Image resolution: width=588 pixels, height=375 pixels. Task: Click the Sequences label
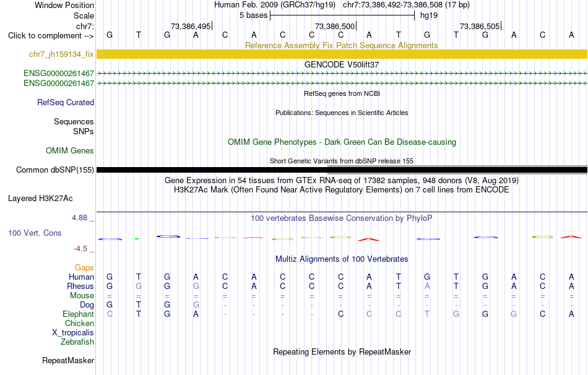pyautogui.click(x=74, y=121)
